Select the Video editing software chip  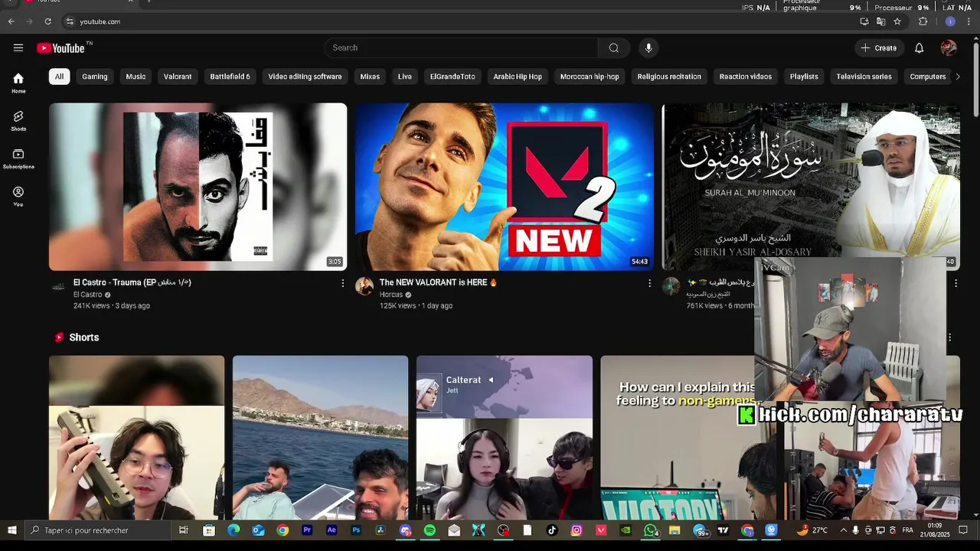305,77
